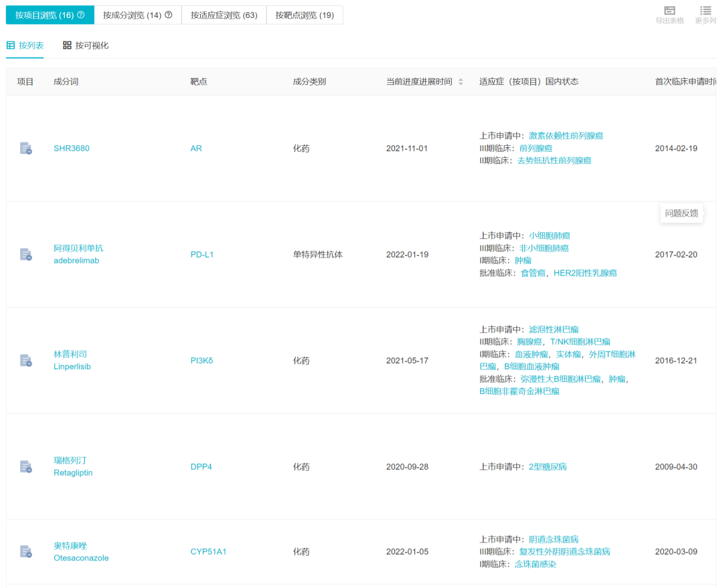
Task: Open 血液肿瘤 indication link
Action: point(531,355)
